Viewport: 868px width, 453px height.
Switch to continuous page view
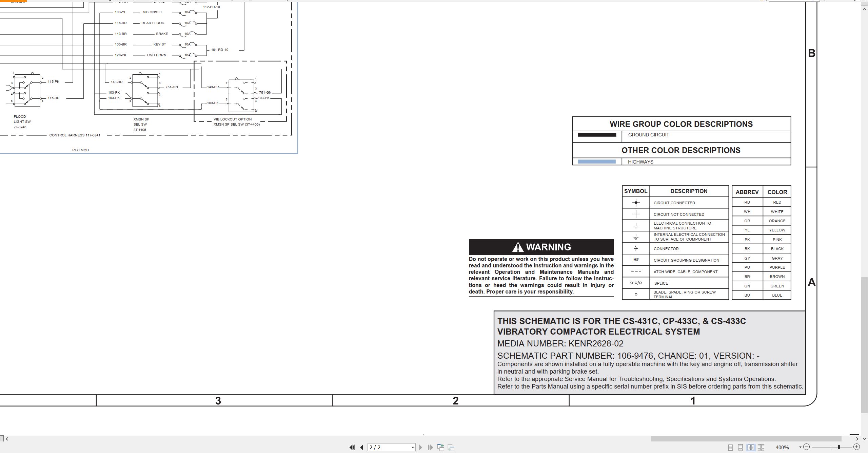coord(741,447)
